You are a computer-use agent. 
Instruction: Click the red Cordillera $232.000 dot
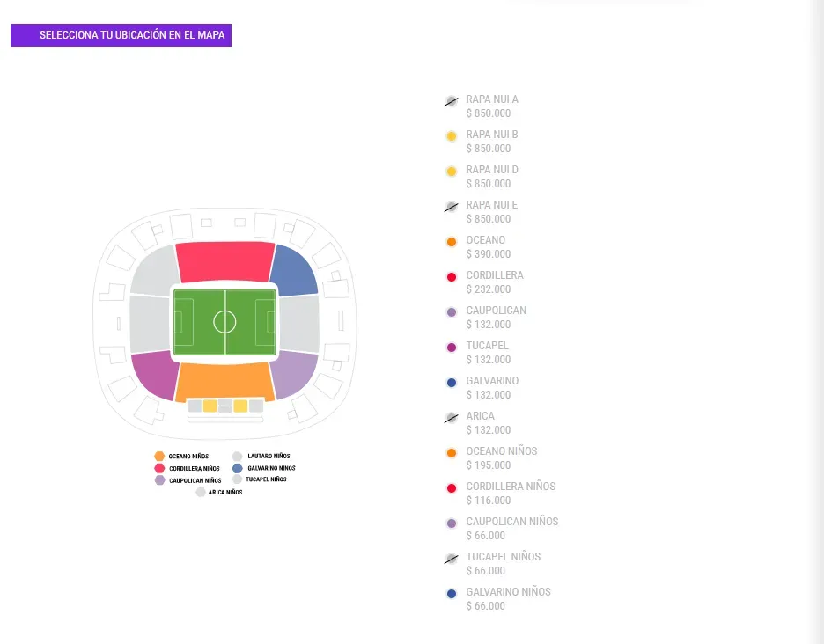click(x=452, y=277)
